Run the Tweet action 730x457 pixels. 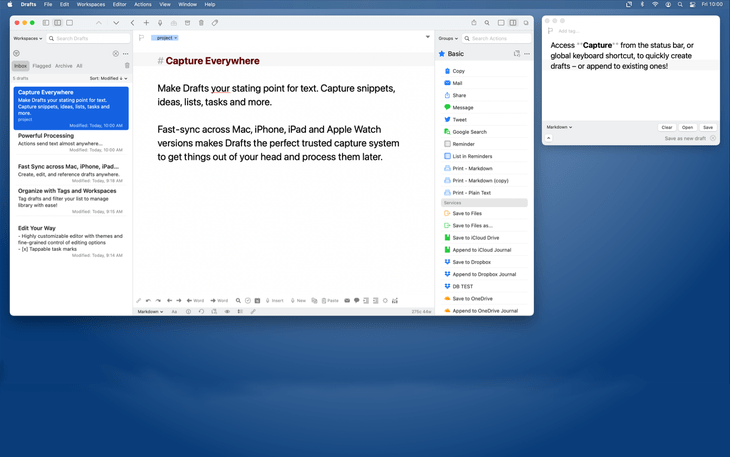click(x=484, y=120)
